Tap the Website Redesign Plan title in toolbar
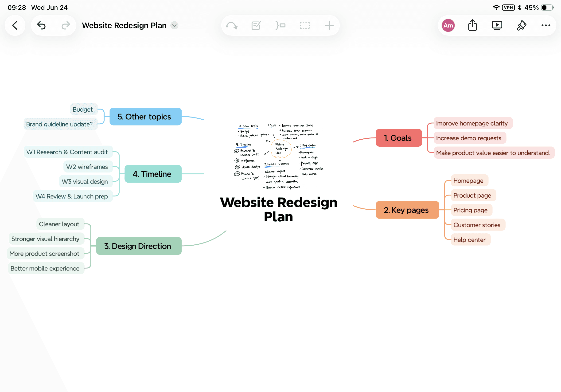This screenshot has height=392, width=561. [124, 25]
